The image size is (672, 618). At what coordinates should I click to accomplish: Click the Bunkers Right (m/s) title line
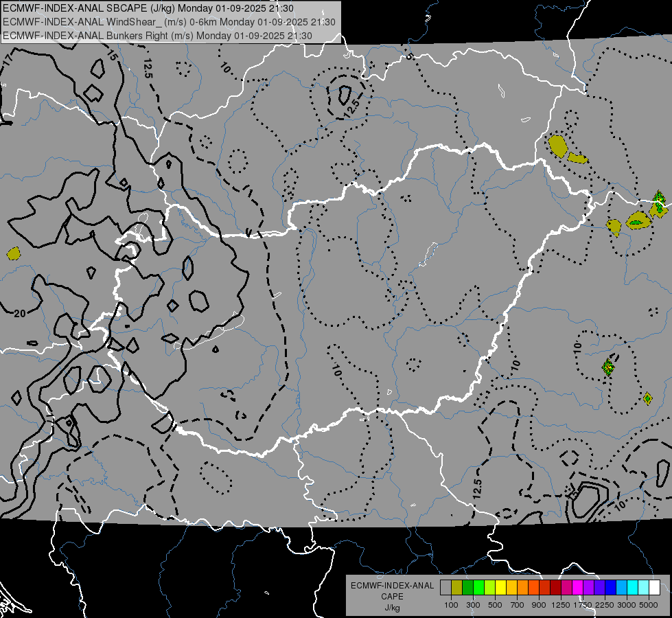(x=157, y=36)
